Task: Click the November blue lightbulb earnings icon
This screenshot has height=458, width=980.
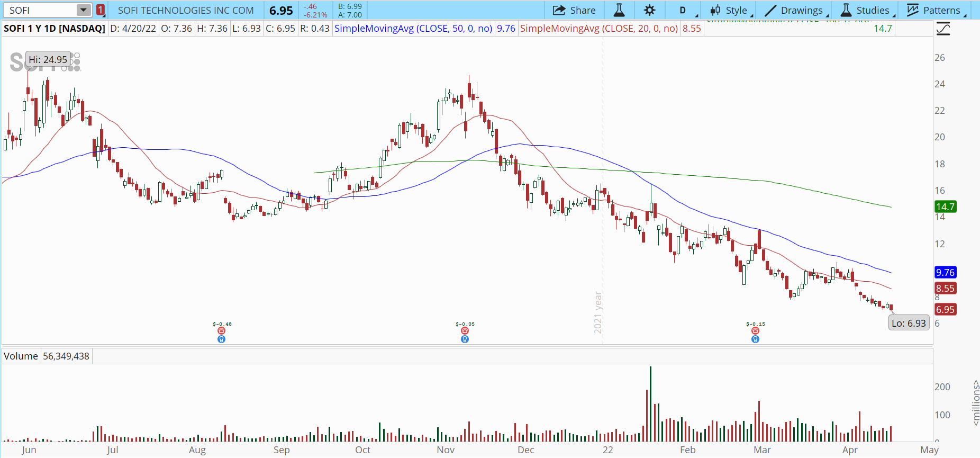Action: coord(465,339)
